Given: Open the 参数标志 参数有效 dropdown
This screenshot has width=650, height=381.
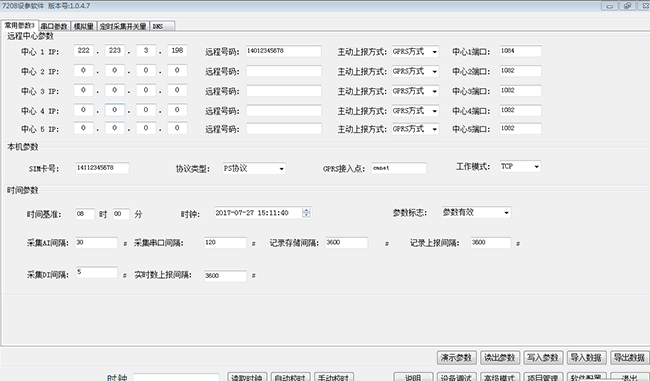Looking at the screenshot, I should (x=476, y=212).
